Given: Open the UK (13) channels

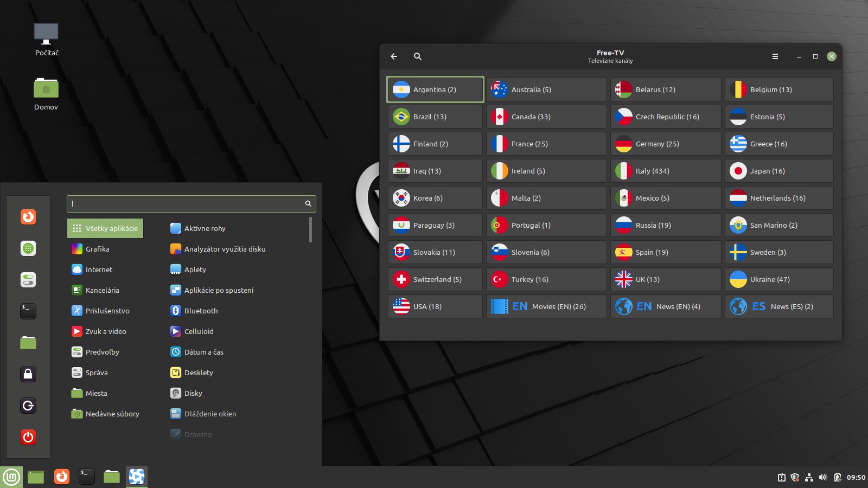Looking at the screenshot, I should 666,279.
